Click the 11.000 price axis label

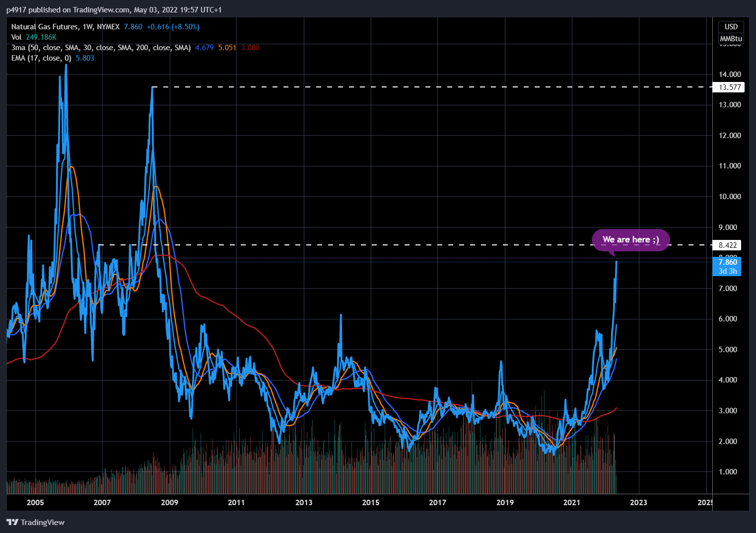tap(730, 166)
